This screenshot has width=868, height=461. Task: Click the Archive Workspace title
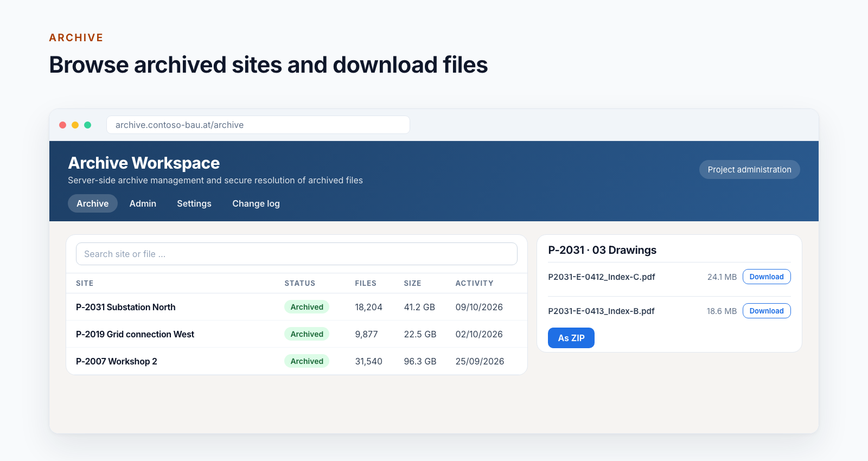(144, 163)
